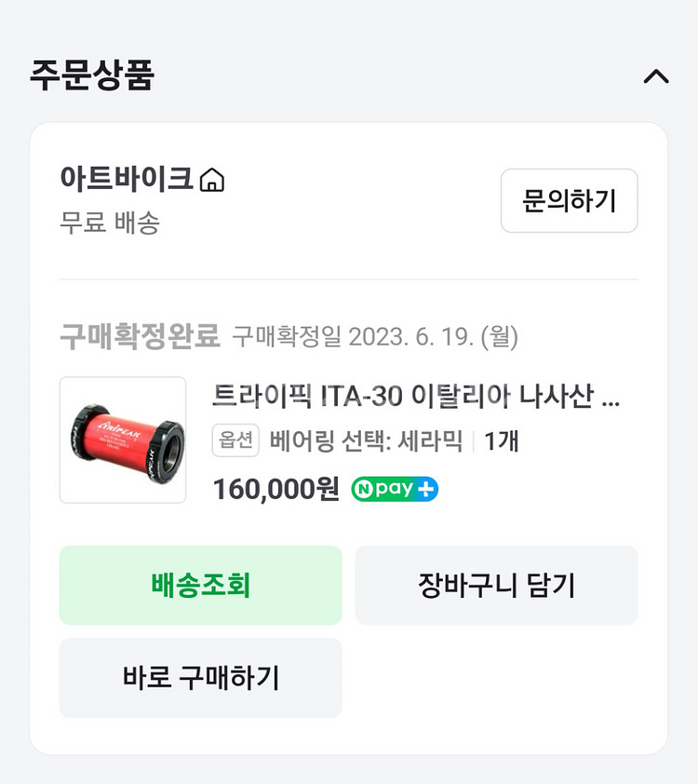Click the 1개 quantity text
Screen dimensions: 698x784
coord(502,441)
